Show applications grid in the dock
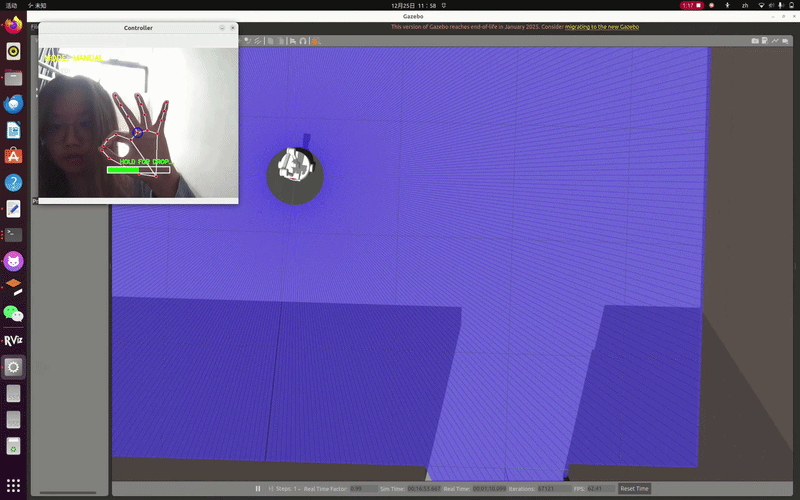Image resolution: width=800 pixels, height=500 pixels. tap(13, 485)
